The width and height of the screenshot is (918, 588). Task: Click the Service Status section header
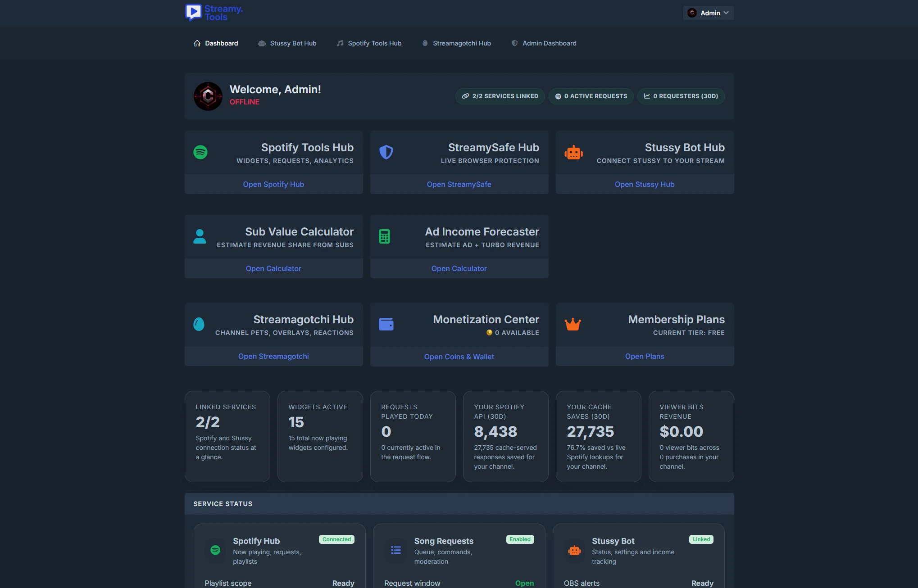click(x=459, y=504)
